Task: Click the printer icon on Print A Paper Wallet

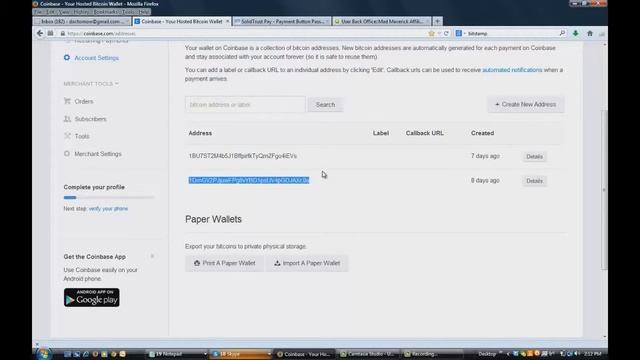Action: [x=197, y=263]
